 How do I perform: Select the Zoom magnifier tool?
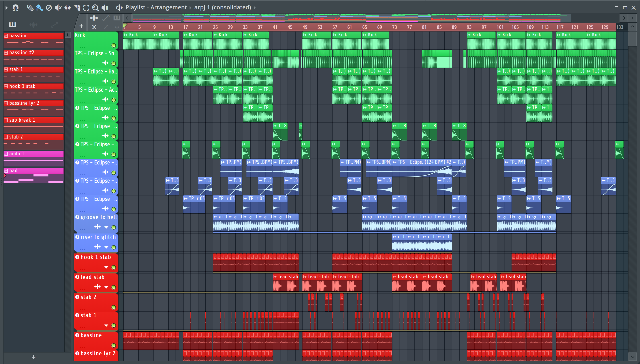click(x=95, y=8)
